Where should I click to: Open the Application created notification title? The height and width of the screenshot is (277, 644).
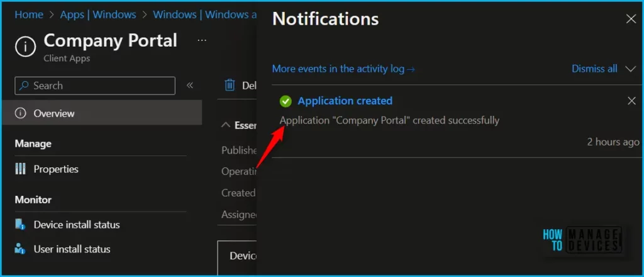[x=345, y=101]
